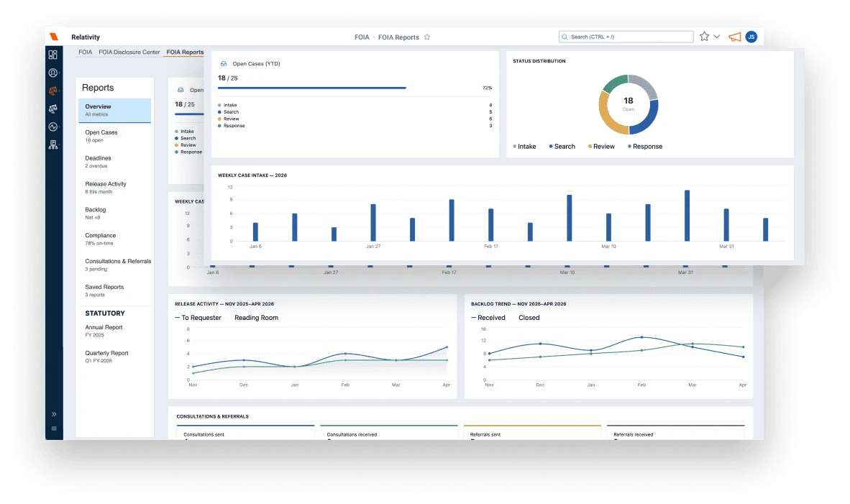850x504 pixels.
Task: Select the FOIA Reports tab
Action: tap(185, 52)
